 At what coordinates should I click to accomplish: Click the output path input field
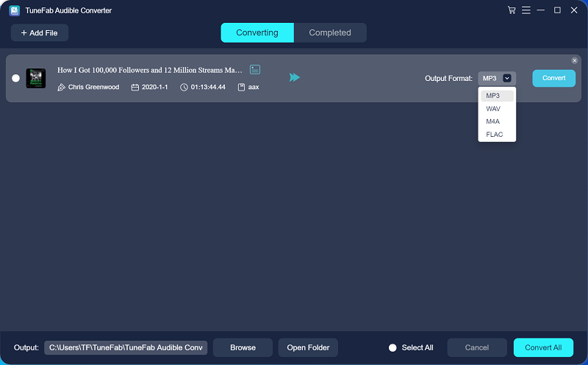coord(126,347)
